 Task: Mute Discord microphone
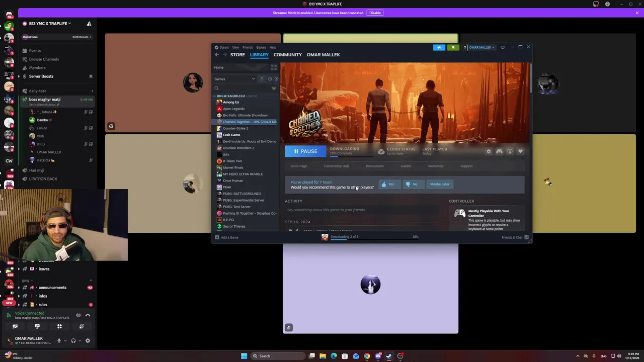59,340
